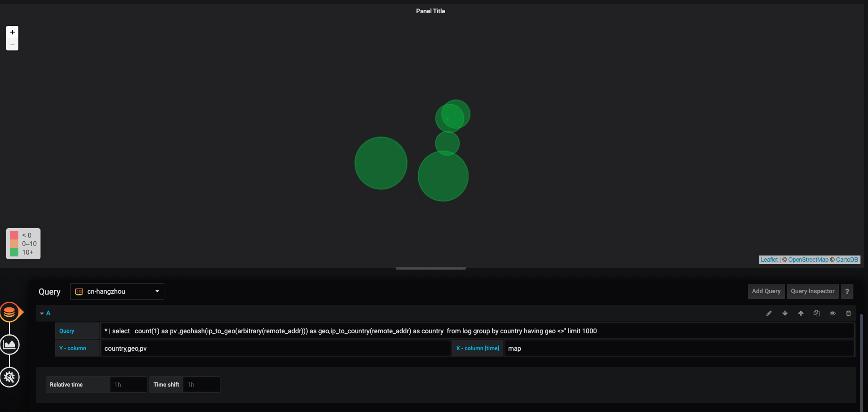Viewport: 868px width, 412px height.
Task: Open Leaflet attribution link
Action: point(769,260)
